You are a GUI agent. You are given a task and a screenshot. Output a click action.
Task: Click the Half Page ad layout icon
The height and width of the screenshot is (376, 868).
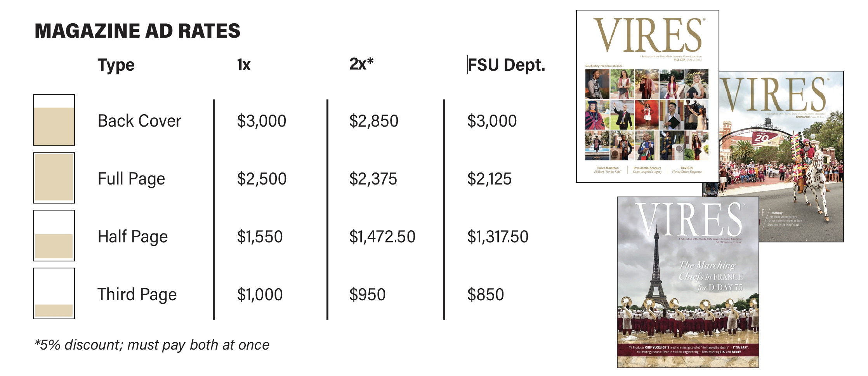coord(54,235)
